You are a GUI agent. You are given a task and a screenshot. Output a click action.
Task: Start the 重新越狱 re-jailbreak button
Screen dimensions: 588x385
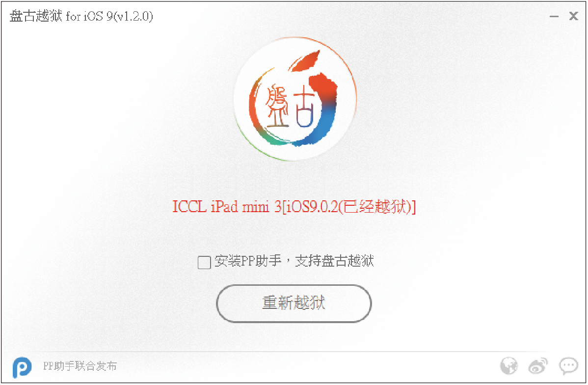[x=294, y=303]
